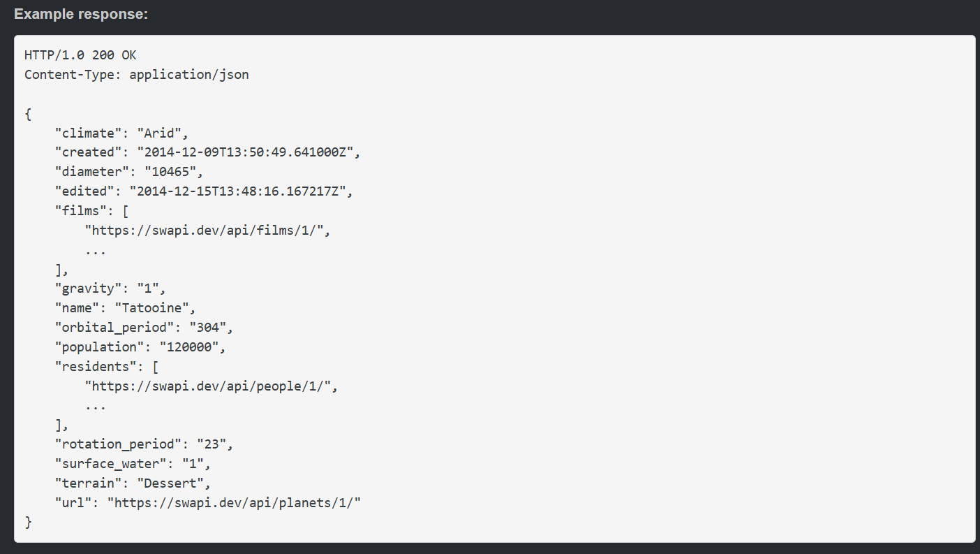Click the "Example response:" heading

coord(81,15)
